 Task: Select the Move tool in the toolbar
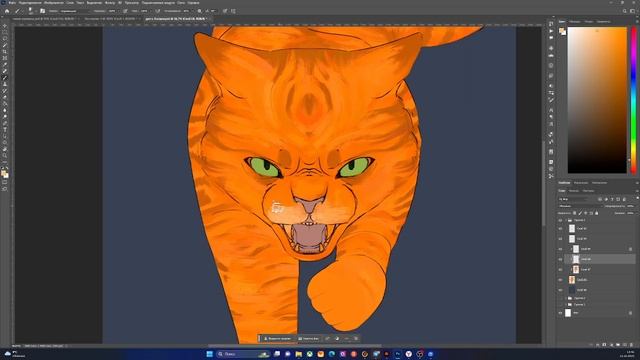coord(5,25)
